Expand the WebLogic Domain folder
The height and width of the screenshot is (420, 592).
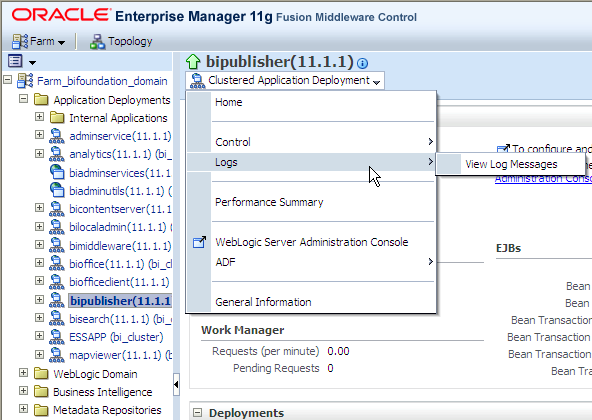coord(23,373)
